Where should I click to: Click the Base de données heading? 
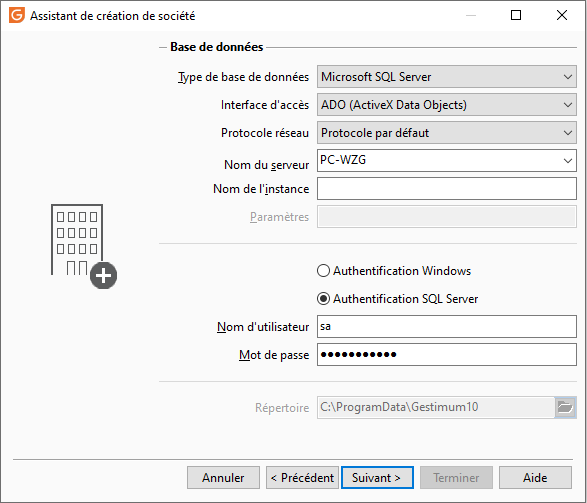(x=217, y=47)
